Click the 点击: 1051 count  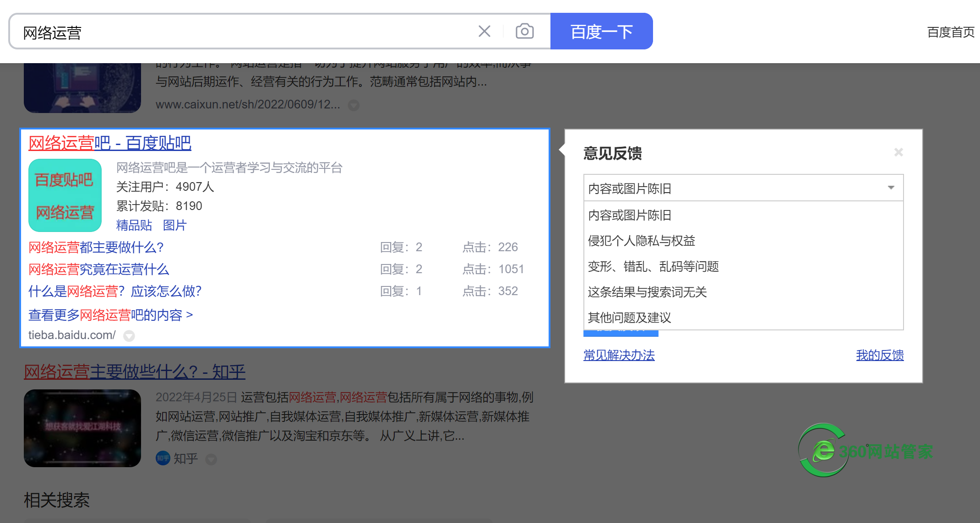click(493, 269)
